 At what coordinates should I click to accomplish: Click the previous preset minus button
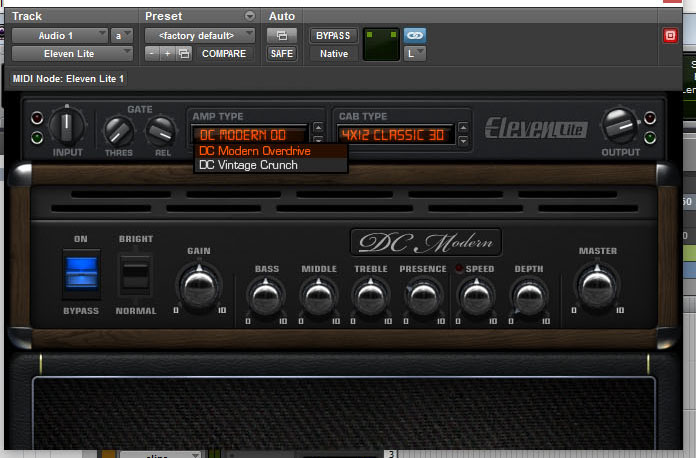click(x=152, y=54)
